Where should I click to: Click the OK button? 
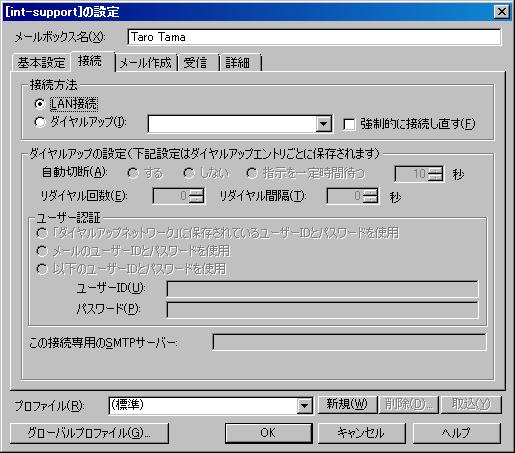pyautogui.click(x=268, y=433)
